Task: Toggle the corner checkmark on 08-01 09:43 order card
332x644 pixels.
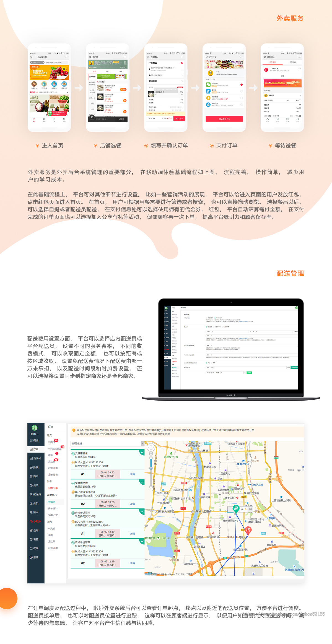Action: tap(142, 452)
